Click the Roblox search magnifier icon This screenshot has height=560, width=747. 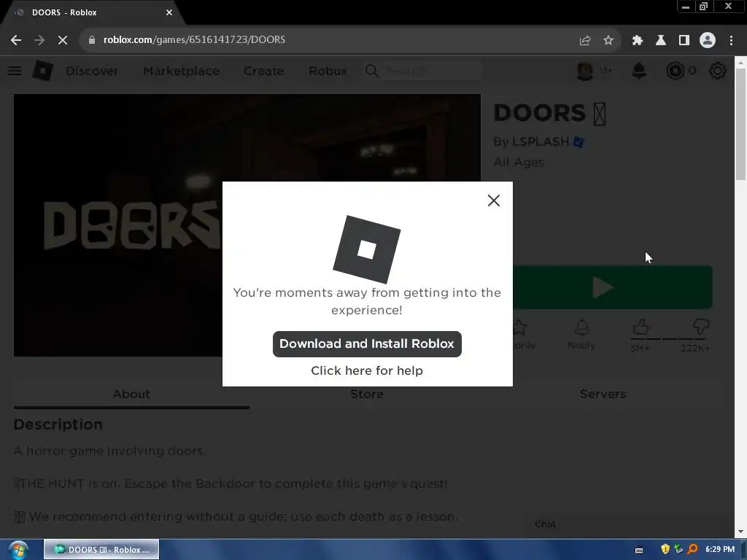point(371,71)
